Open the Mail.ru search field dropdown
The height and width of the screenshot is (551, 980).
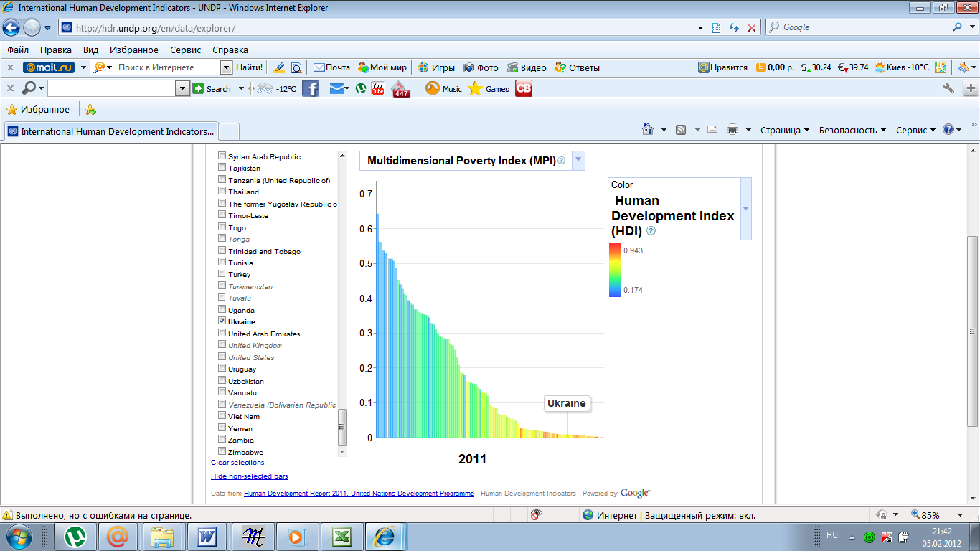pyautogui.click(x=226, y=67)
